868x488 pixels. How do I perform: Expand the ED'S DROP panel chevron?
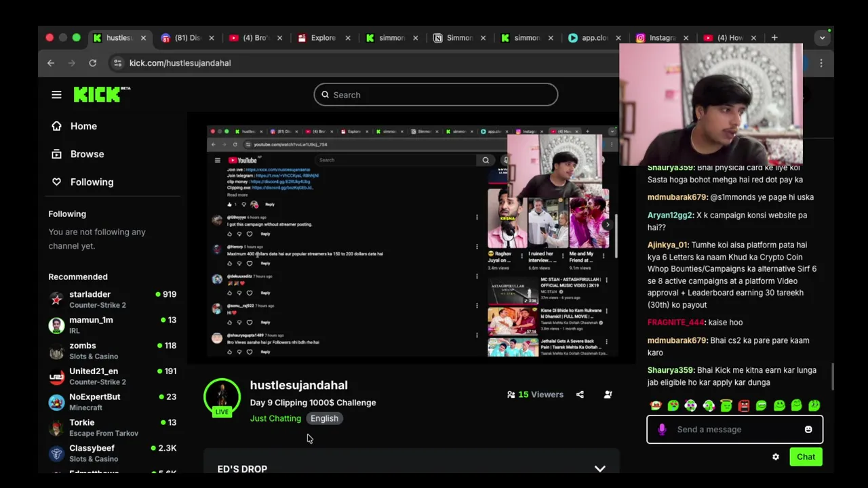click(x=599, y=468)
